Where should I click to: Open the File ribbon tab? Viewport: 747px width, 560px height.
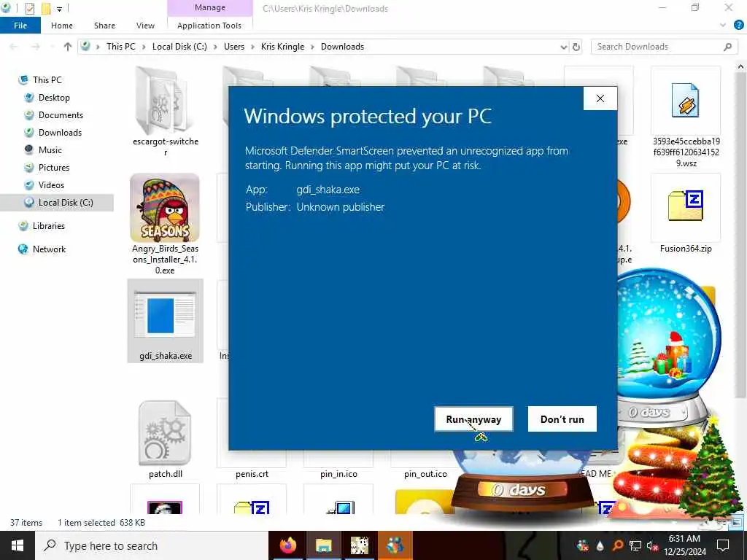click(20, 26)
